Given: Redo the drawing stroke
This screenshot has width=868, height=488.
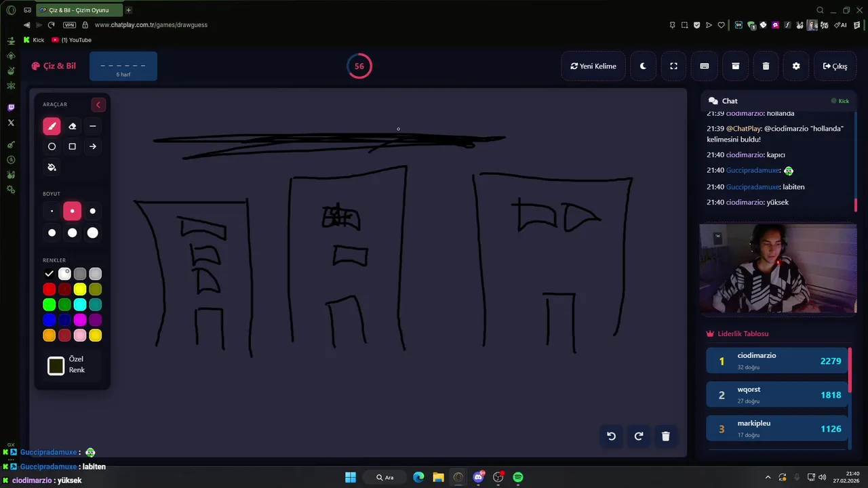Looking at the screenshot, I should coord(638,436).
